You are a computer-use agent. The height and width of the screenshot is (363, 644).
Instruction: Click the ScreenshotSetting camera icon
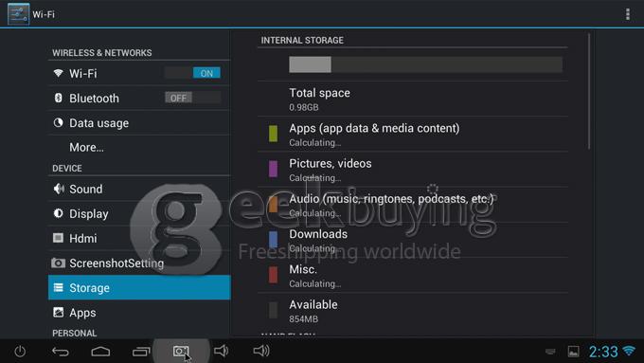point(58,263)
